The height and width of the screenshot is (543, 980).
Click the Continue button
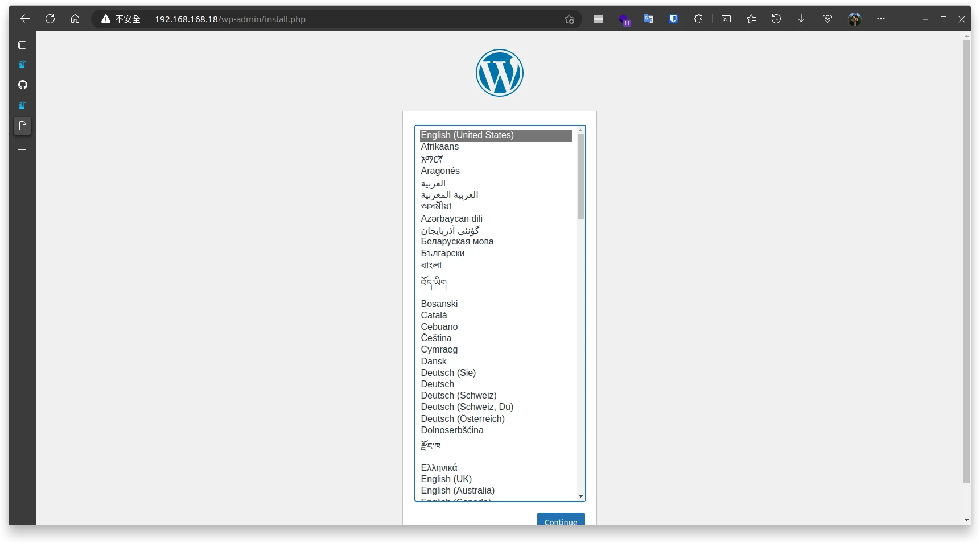pyautogui.click(x=561, y=520)
